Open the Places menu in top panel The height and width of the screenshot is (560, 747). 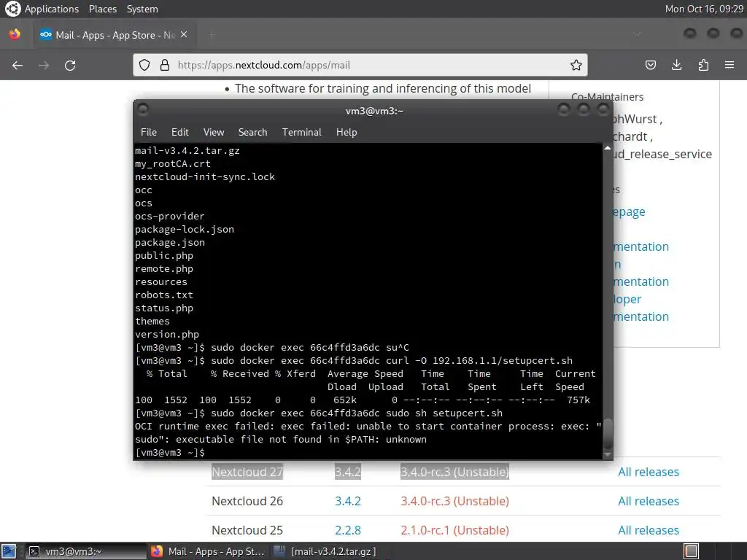coord(102,9)
